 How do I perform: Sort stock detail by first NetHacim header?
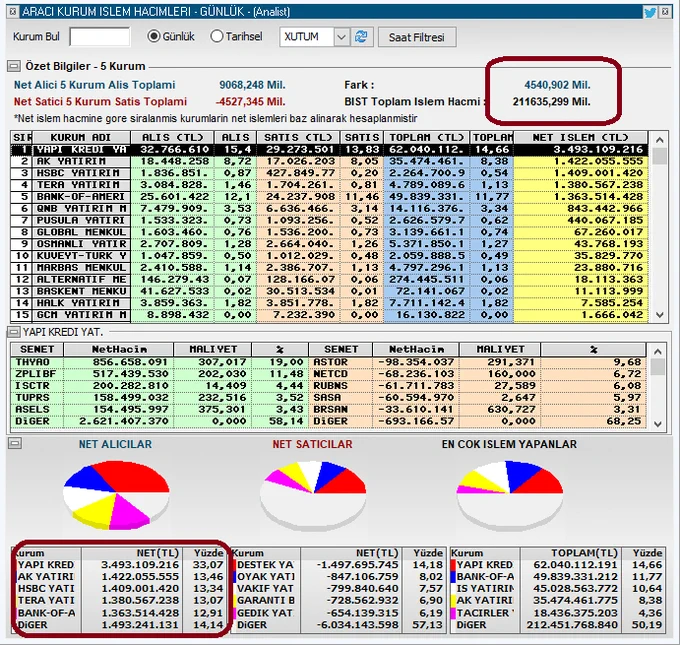[119, 349]
